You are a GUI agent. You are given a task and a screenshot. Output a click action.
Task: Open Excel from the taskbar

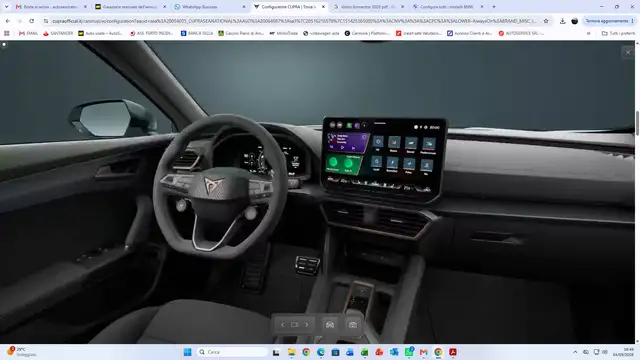pos(364,352)
